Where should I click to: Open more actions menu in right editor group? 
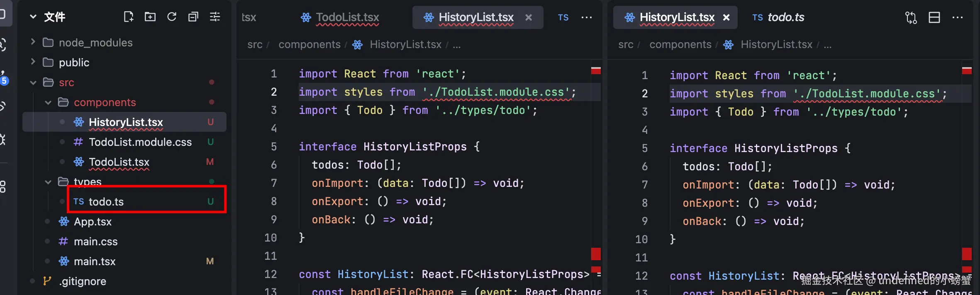click(958, 17)
